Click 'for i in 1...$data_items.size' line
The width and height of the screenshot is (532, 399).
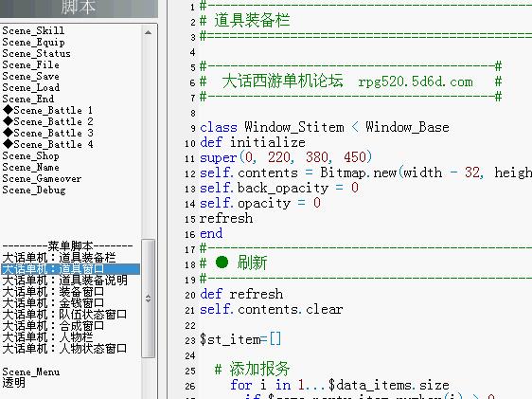340,385
